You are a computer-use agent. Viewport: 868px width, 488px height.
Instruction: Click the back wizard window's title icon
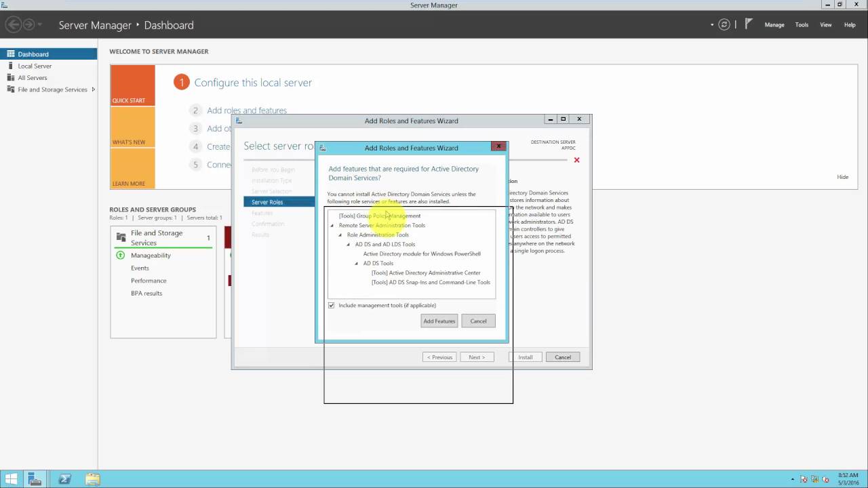[239, 121]
